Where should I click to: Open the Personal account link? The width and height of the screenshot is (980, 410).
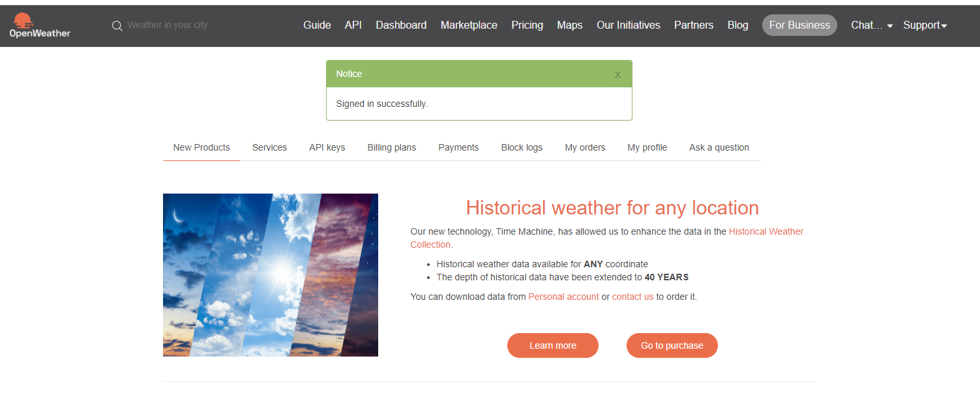[563, 297]
